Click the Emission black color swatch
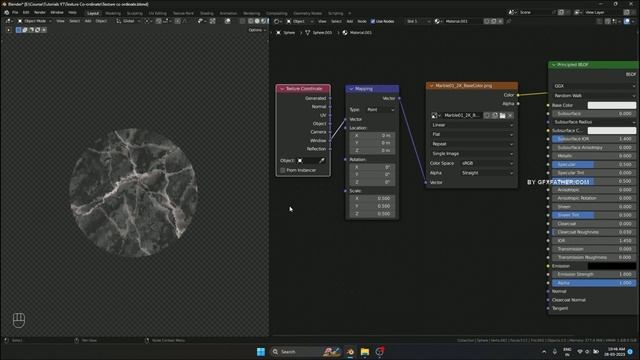The image size is (640, 360). (x=611, y=266)
